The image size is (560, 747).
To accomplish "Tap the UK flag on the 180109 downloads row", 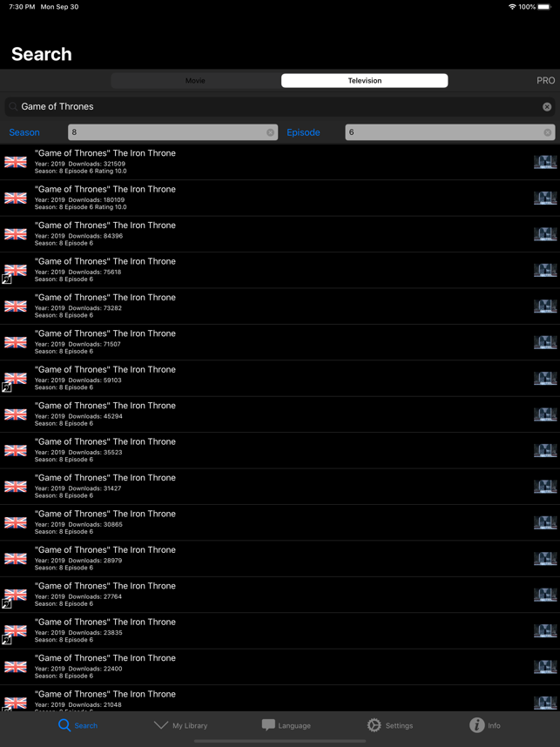I will point(16,199).
